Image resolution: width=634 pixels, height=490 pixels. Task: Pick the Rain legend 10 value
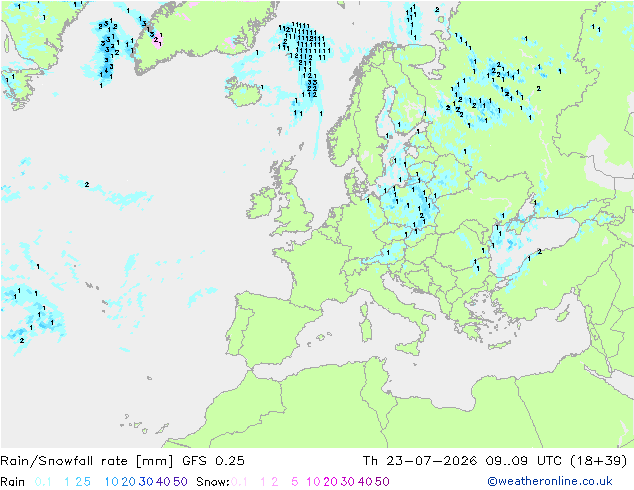(x=111, y=482)
